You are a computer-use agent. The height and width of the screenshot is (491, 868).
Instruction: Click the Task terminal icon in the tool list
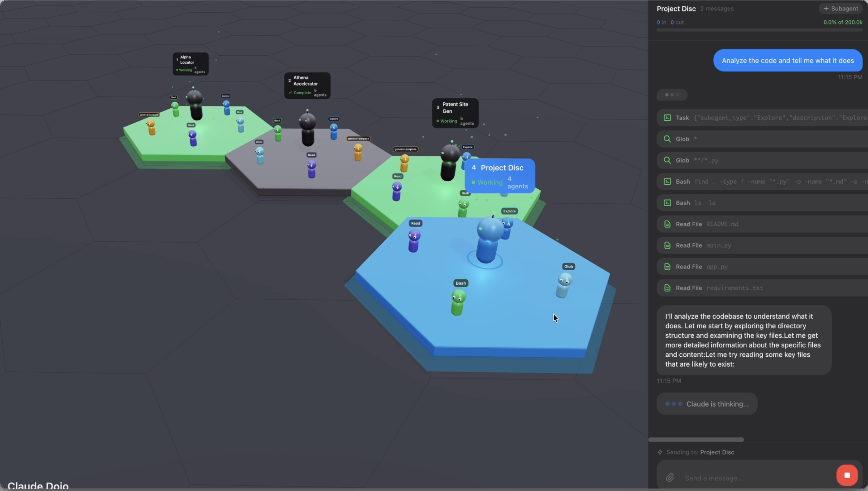coord(667,118)
